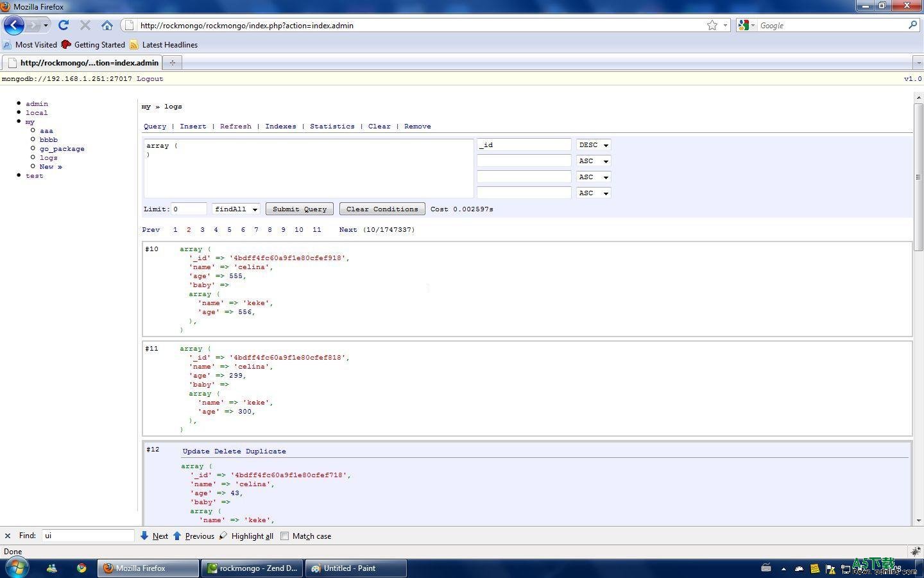This screenshot has width=924, height=578.
Task: Click the Firefox Back navigation button
Action: (x=13, y=25)
